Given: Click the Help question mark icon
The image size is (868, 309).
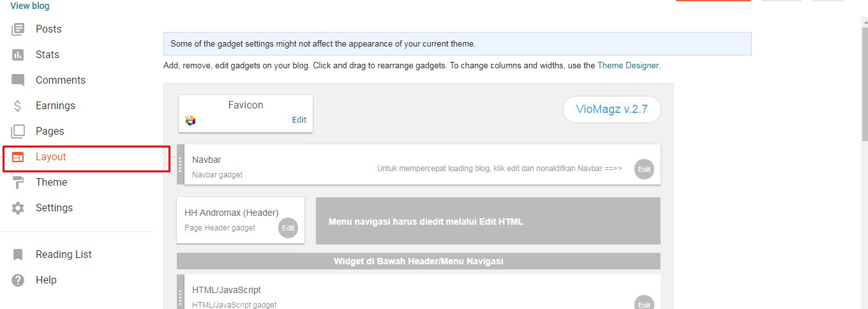Looking at the screenshot, I should tap(18, 280).
